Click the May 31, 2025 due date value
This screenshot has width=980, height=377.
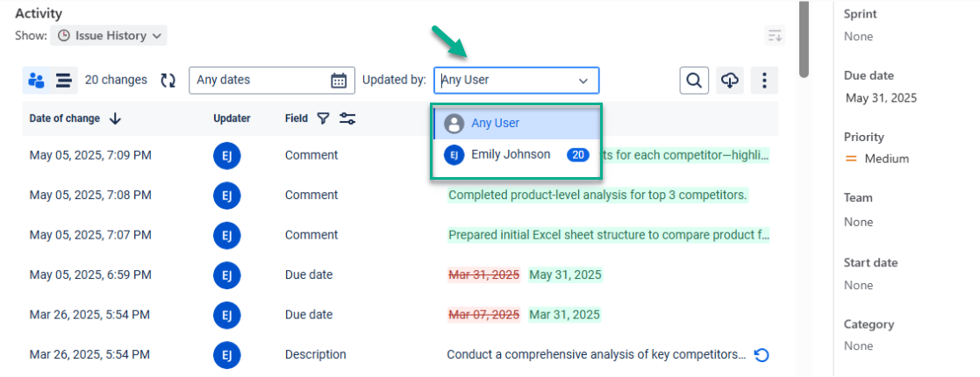881,97
